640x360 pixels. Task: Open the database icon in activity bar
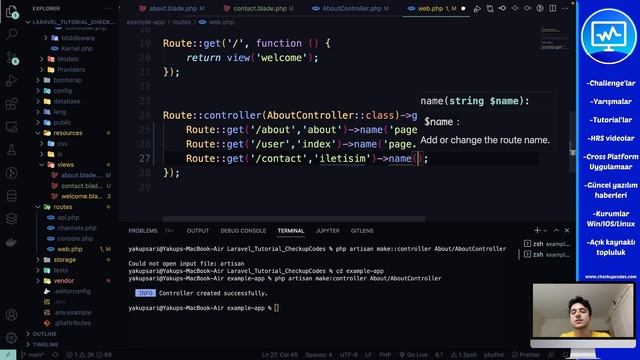(11, 196)
